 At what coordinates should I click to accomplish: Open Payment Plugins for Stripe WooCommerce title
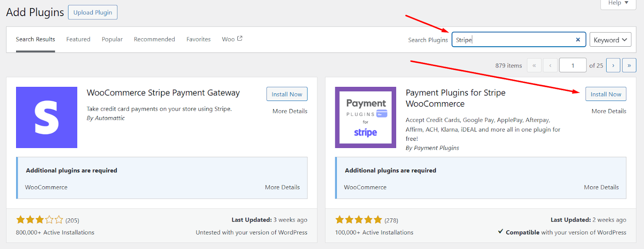click(x=456, y=98)
